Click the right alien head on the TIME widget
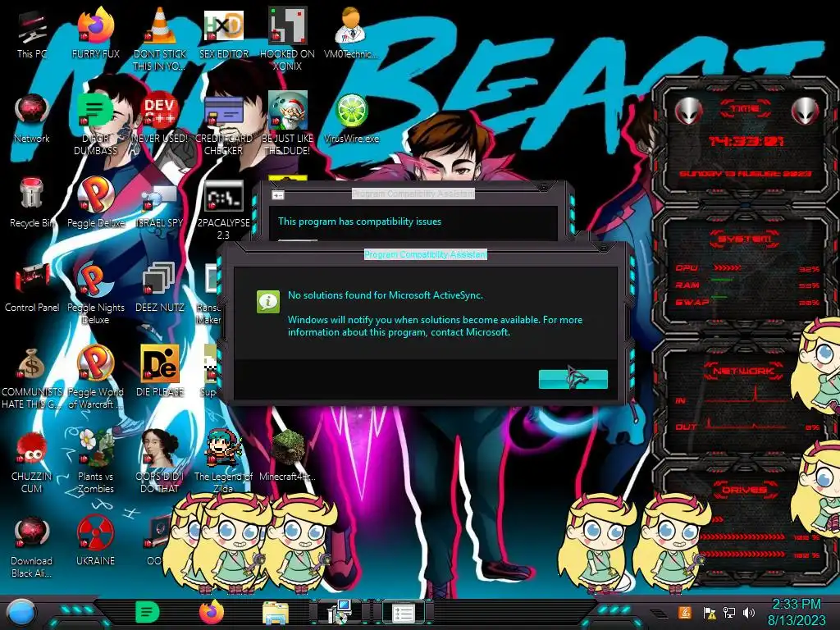 805,111
